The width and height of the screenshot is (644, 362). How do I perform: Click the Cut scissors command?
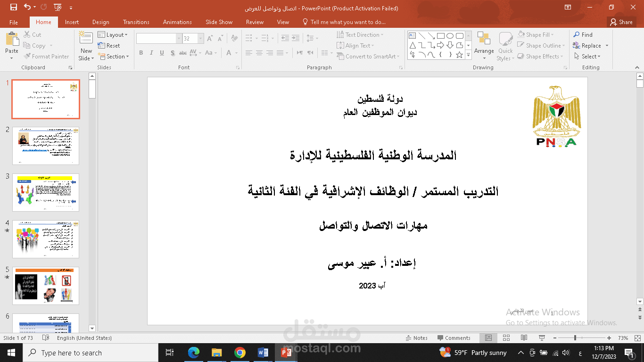(x=33, y=35)
